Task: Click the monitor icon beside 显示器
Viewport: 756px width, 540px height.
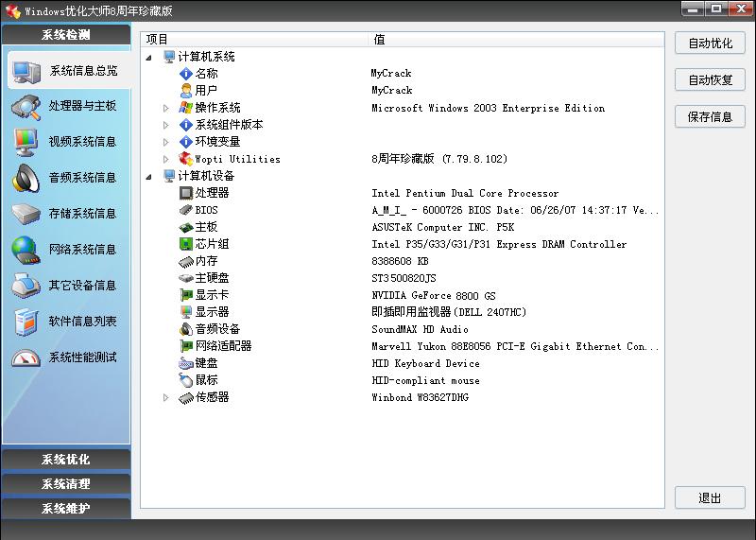Action: tap(186, 312)
